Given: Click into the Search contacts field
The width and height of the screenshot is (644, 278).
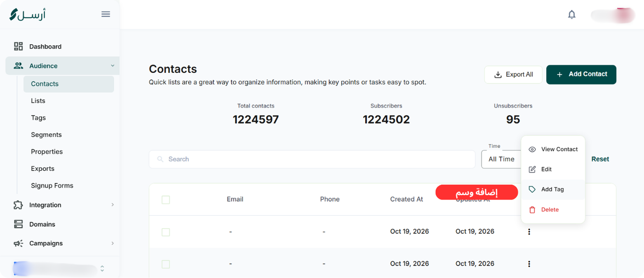Looking at the screenshot, I should click(x=312, y=159).
